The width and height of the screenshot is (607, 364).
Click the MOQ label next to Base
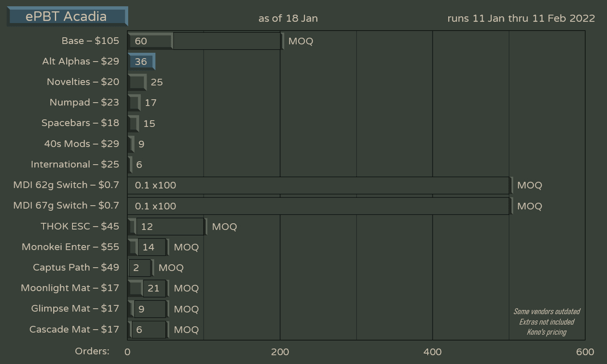[x=300, y=41]
